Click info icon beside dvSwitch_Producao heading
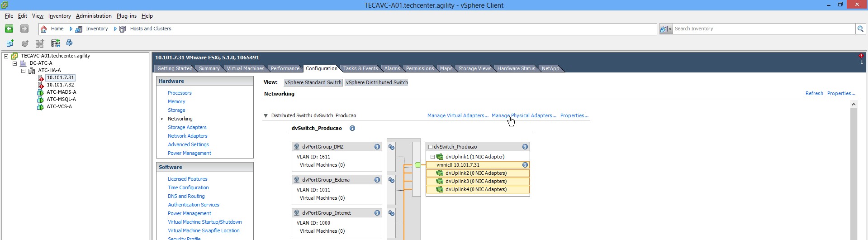 click(x=352, y=128)
